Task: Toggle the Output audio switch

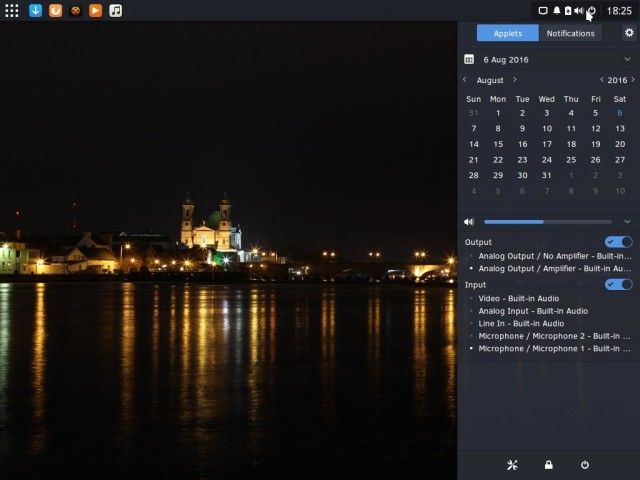Action: [619, 242]
